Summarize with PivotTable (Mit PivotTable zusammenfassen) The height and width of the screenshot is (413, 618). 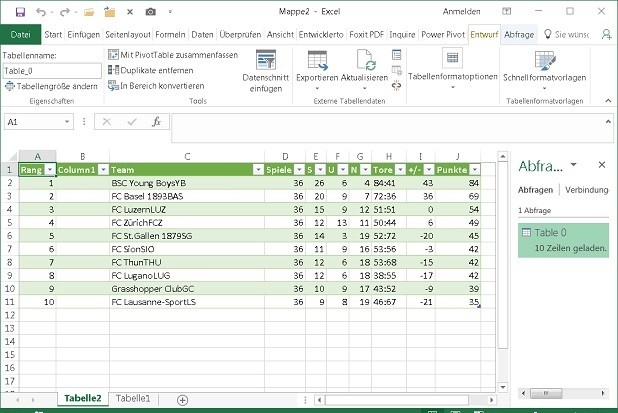[x=173, y=55]
